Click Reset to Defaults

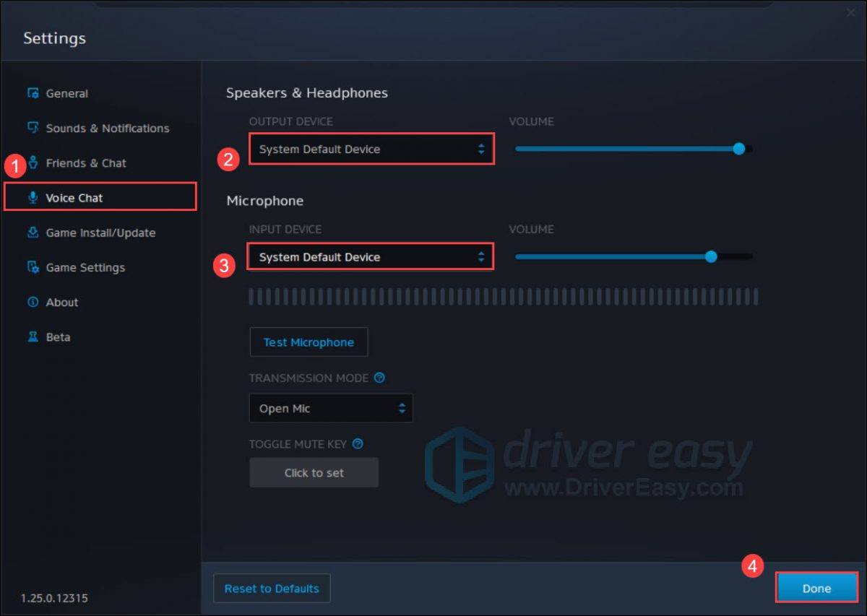point(272,588)
